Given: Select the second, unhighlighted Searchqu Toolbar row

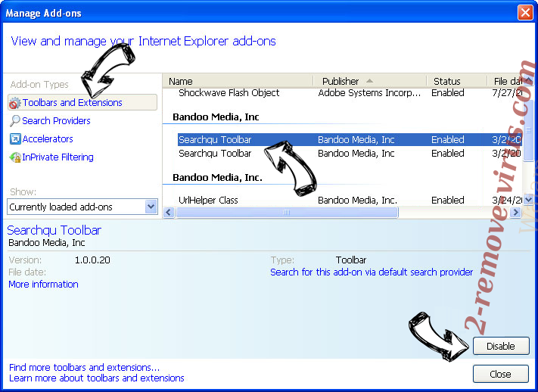Looking at the screenshot, I should click(x=350, y=154).
